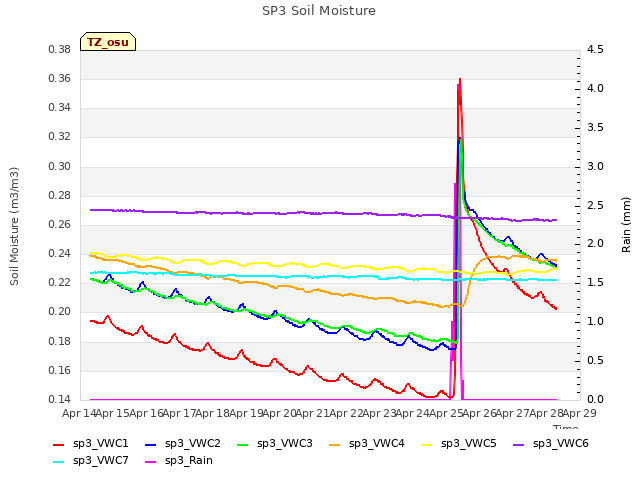Toggle the sp3_VWC5 legend entry
640x480 pixels.
click(458, 444)
